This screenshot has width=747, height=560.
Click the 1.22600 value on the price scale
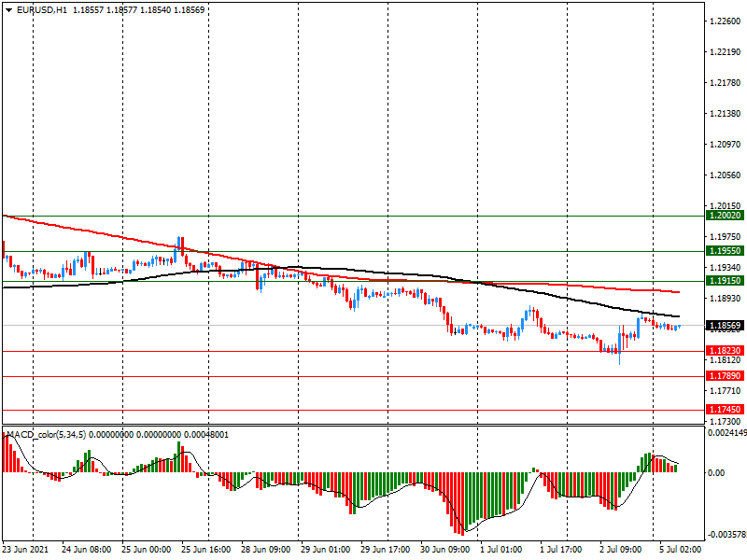(725, 22)
